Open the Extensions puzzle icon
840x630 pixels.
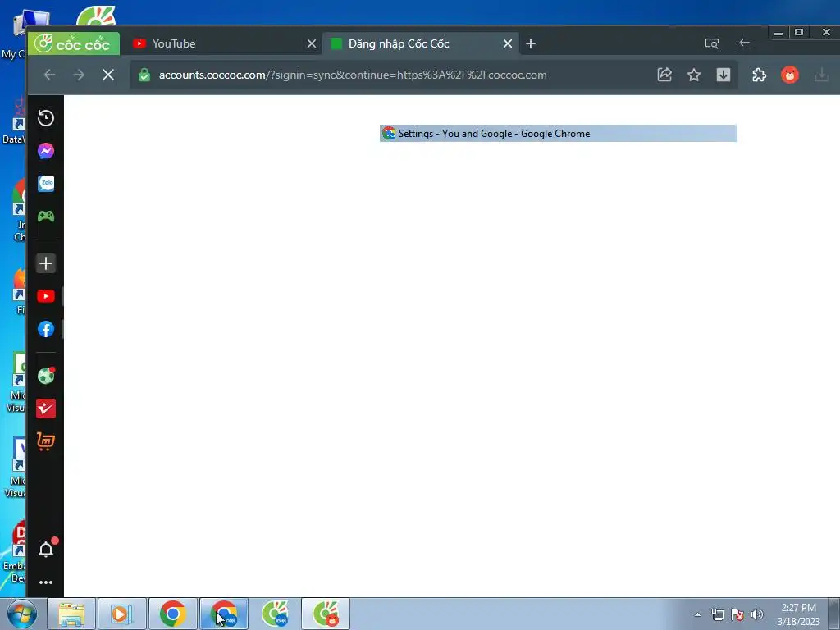tap(759, 75)
